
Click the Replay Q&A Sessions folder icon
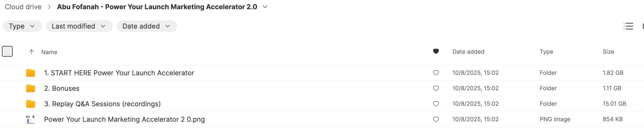(x=30, y=104)
